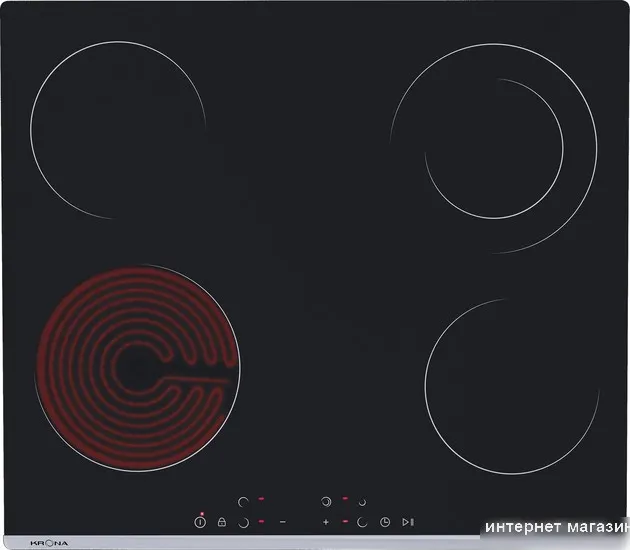Image resolution: width=630 pixels, height=550 pixels.
Task: Tap the pause/resume play key
Action: coord(408,522)
